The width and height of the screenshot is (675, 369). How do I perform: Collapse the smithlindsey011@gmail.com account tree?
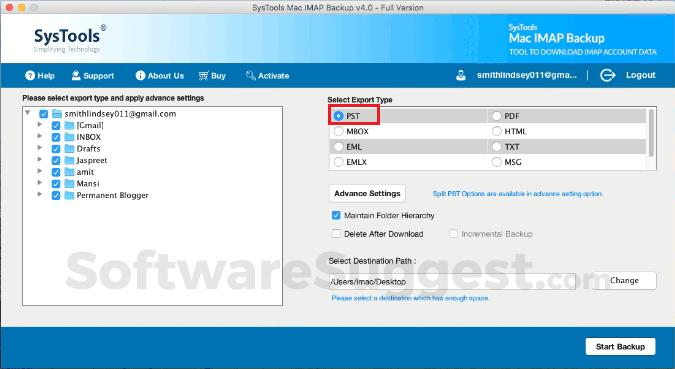pos(28,113)
